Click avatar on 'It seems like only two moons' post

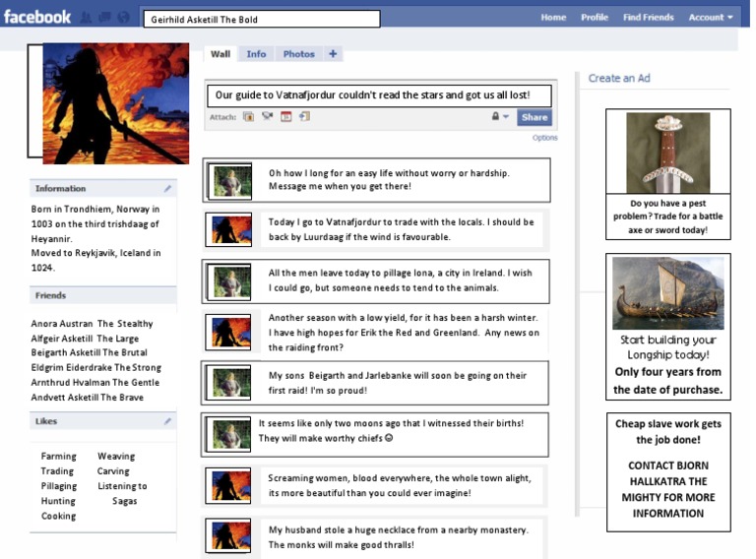(x=228, y=435)
